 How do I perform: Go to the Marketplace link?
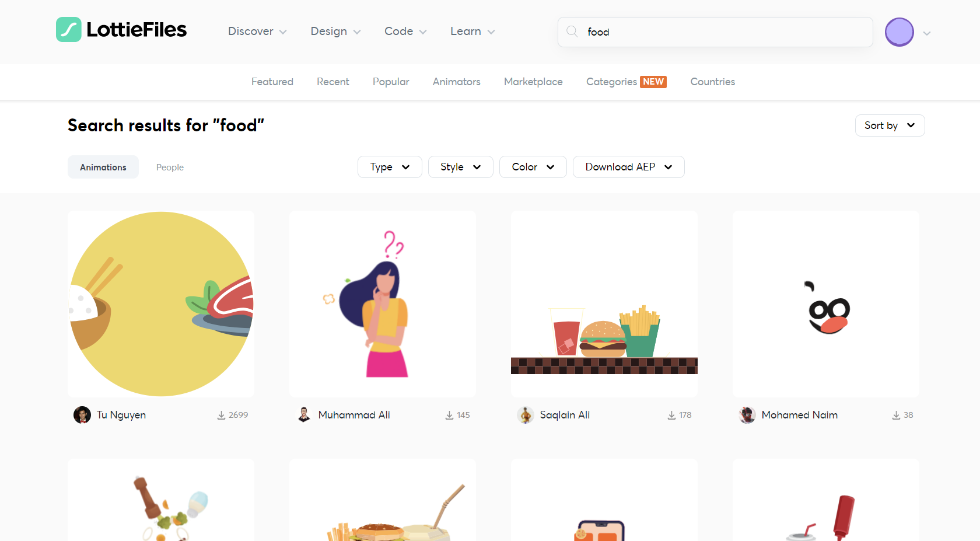pyautogui.click(x=533, y=82)
